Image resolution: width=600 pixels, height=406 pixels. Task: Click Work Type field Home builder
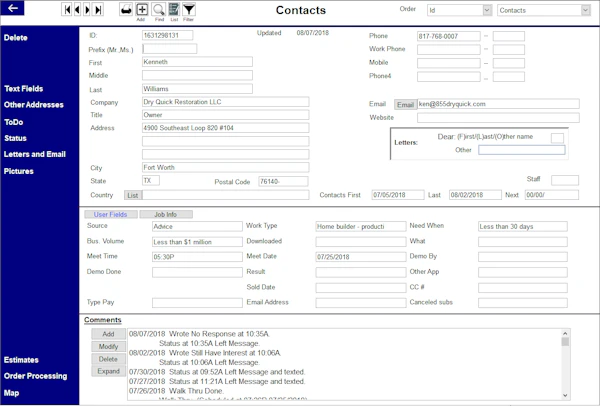[361, 227]
